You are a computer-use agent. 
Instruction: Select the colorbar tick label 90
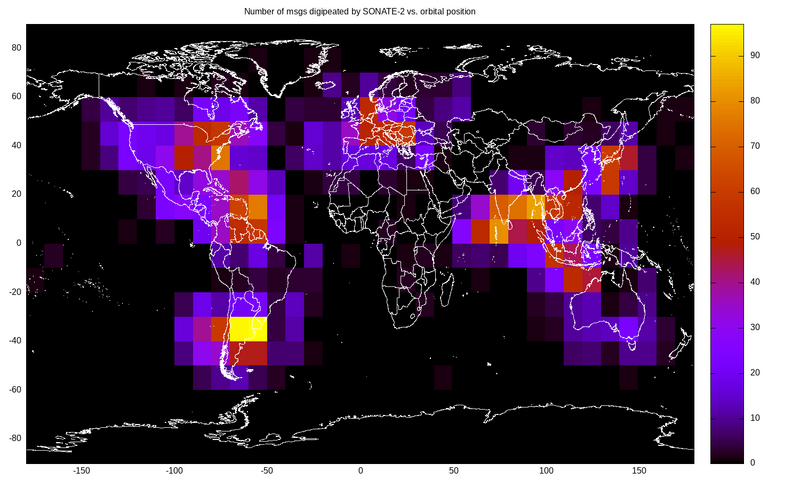755,56
